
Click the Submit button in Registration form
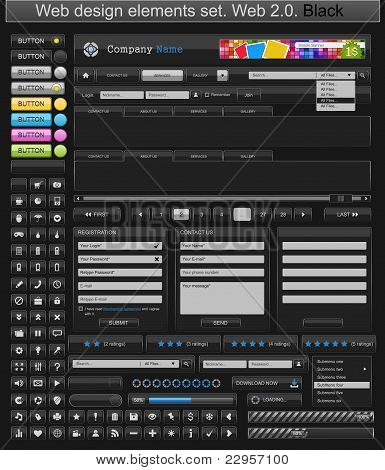(119, 323)
